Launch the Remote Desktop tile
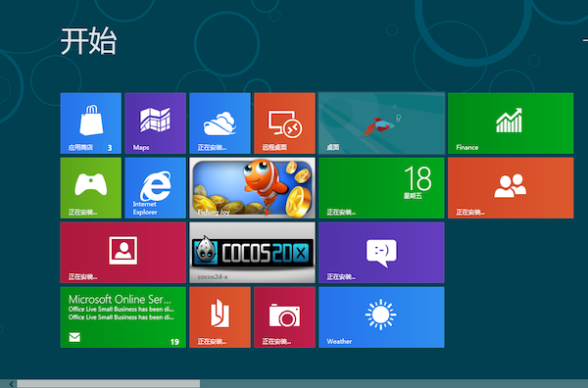This screenshot has height=388, width=588. point(284,123)
